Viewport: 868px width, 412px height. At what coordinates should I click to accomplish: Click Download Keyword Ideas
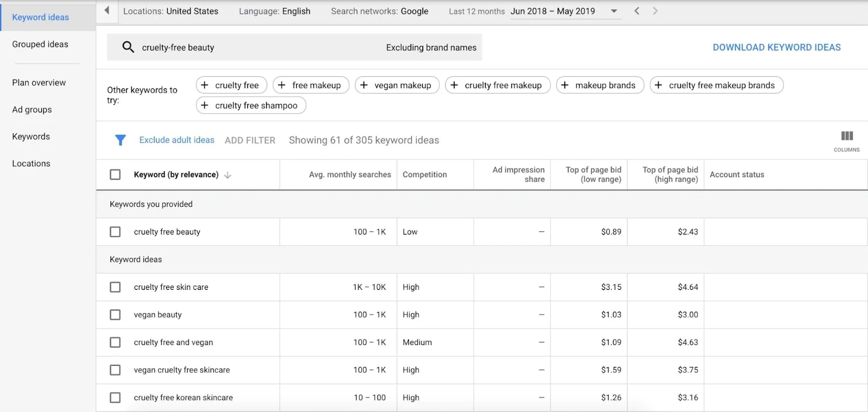click(x=776, y=48)
